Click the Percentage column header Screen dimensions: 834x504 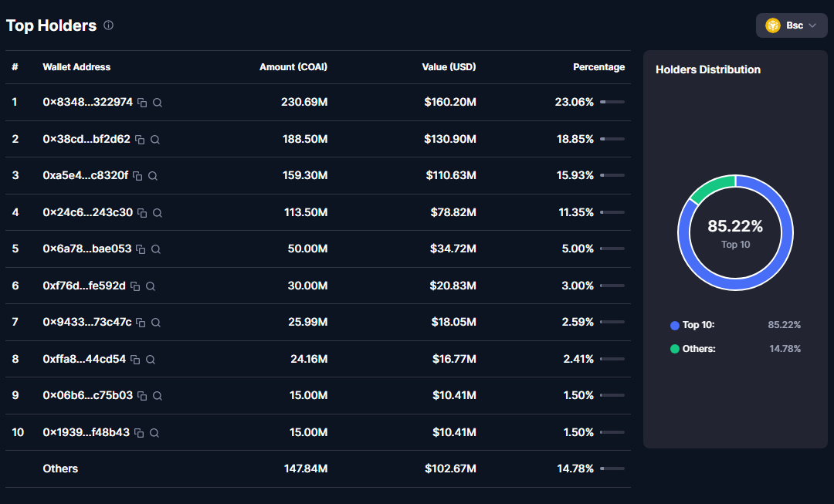point(598,67)
